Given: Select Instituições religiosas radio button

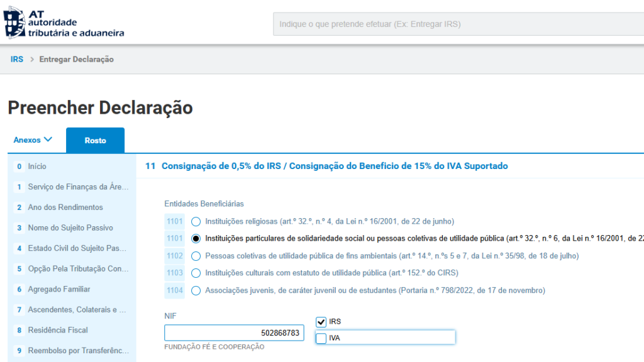Looking at the screenshot, I should point(196,221).
